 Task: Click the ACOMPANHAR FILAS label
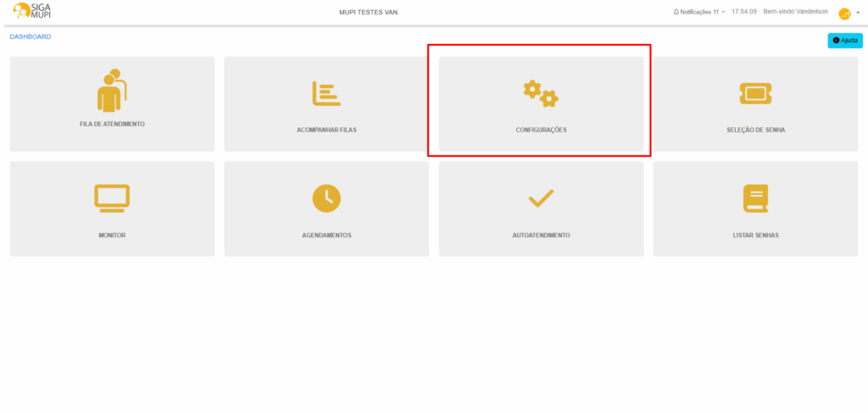point(326,131)
